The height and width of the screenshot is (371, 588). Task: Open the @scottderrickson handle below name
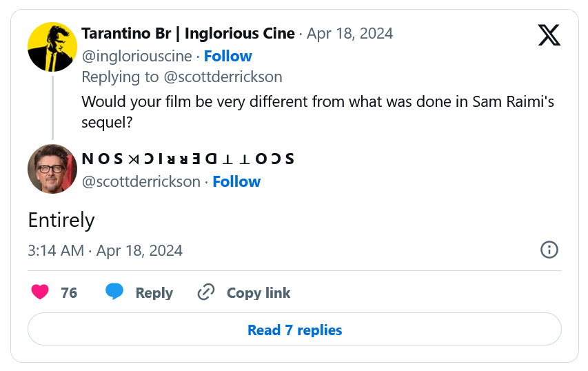[141, 181]
